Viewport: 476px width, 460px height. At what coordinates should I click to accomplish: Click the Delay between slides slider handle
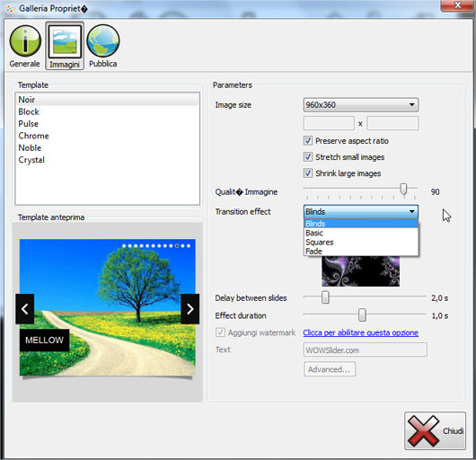tap(325, 297)
